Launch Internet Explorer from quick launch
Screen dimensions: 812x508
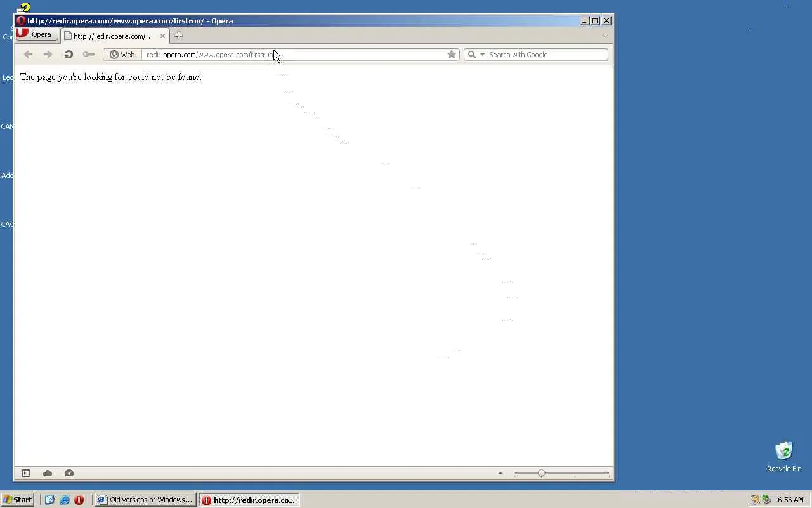(64, 500)
